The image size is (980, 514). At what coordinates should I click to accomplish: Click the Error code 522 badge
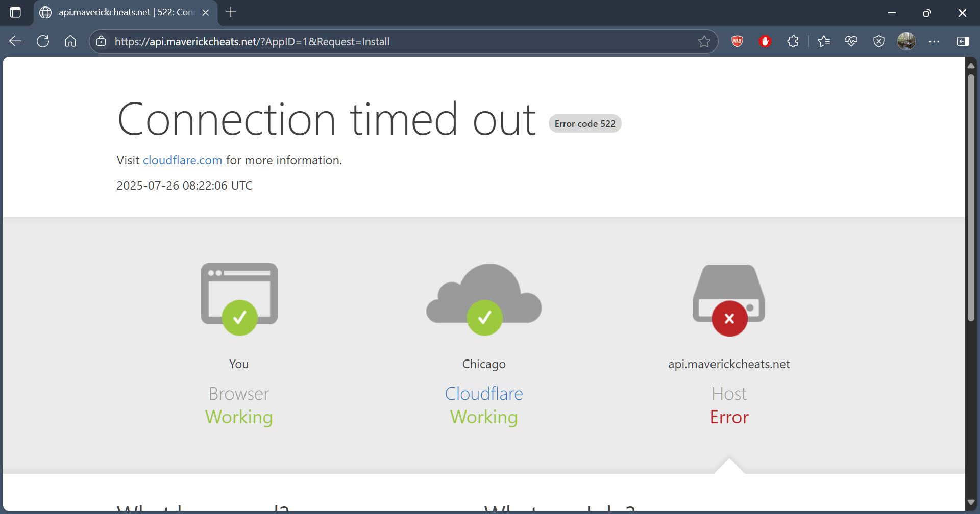(585, 123)
